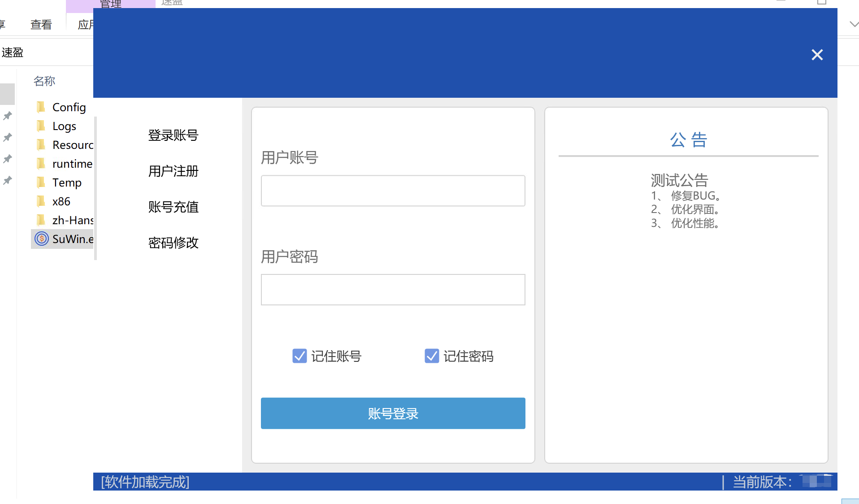Image resolution: width=859 pixels, height=504 pixels.
Task: Click the 当前版本 status label
Action: pyautogui.click(x=762, y=482)
